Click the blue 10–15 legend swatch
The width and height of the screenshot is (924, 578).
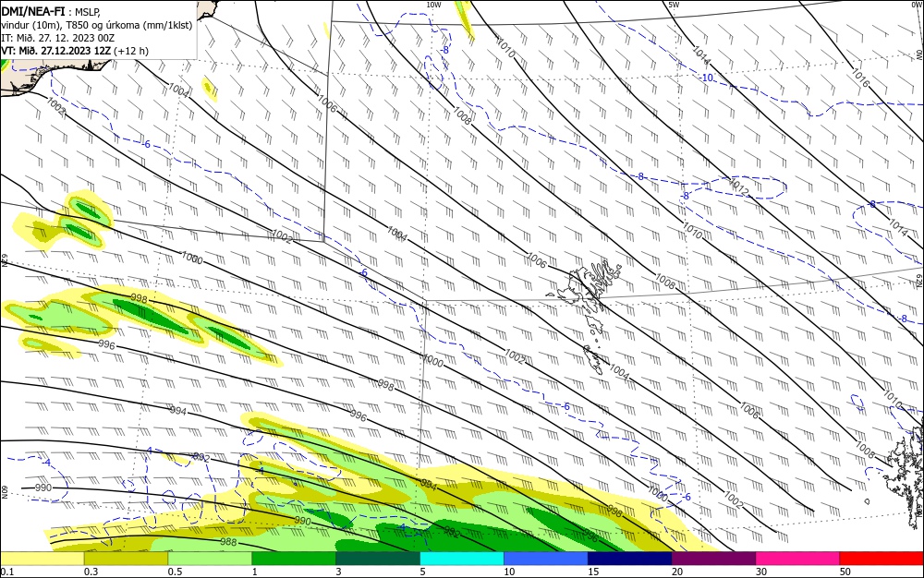546,559
